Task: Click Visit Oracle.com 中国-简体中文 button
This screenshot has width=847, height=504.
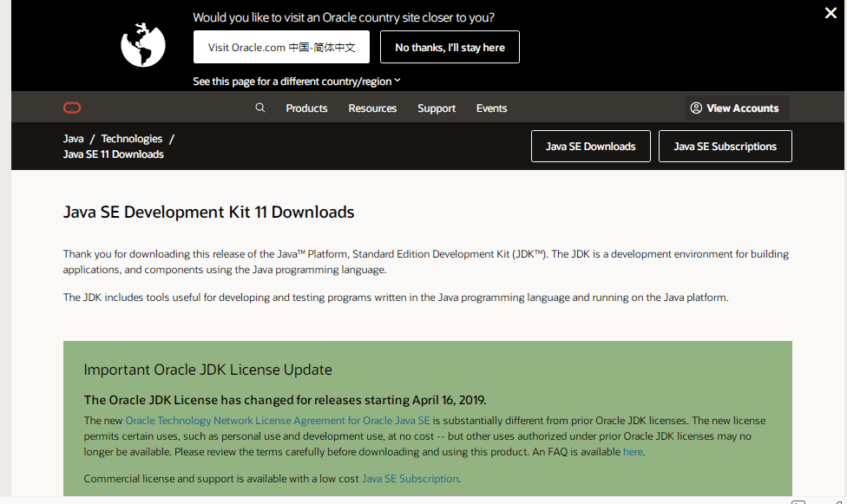Action: tap(281, 47)
